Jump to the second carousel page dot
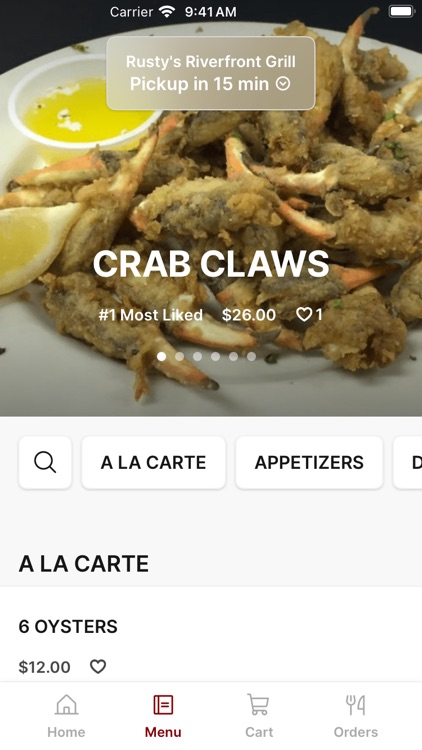422x750 pixels. pos(179,356)
